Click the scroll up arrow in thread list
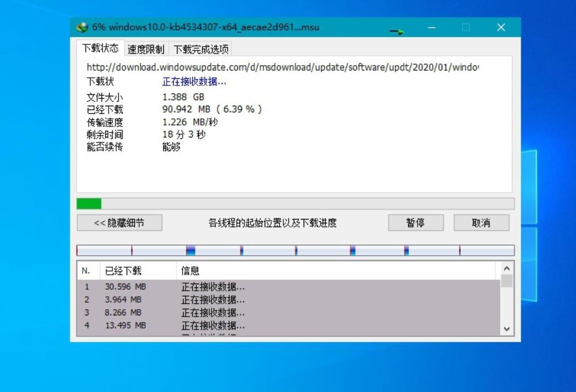Image resolution: width=576 pixels, height=392 pixels. click(507, 269)
